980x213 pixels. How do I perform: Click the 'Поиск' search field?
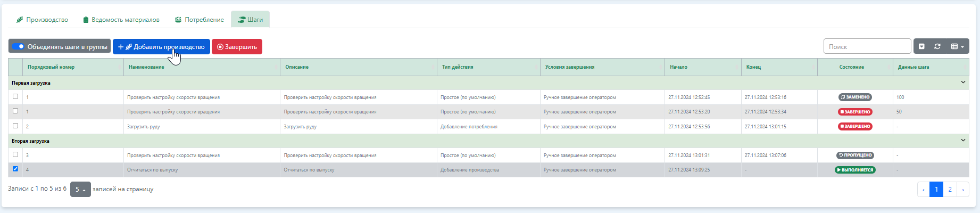pyautogui.click(x=867, y=47)
